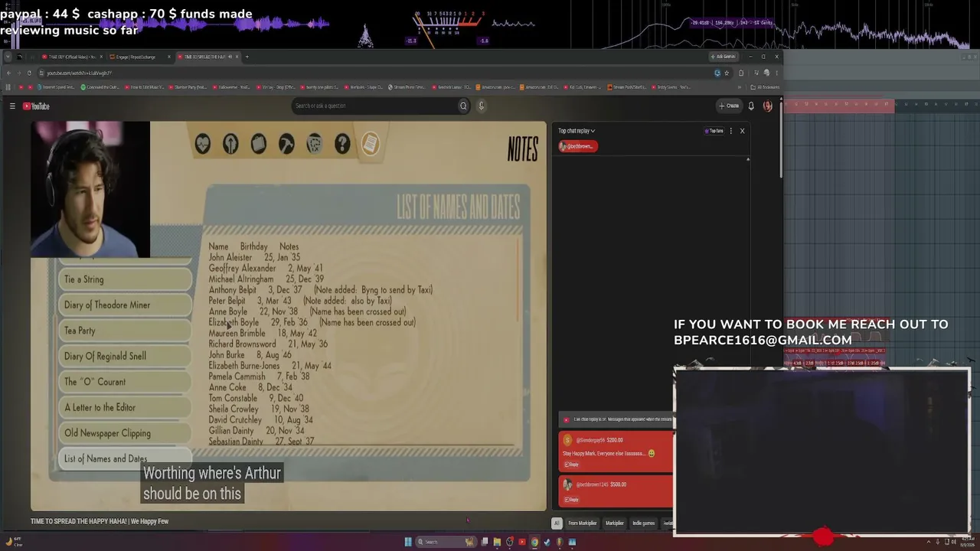This screenshot has width=980, height=551.
Task: Close the chat replay panel
Action: [x=742, y=131]
